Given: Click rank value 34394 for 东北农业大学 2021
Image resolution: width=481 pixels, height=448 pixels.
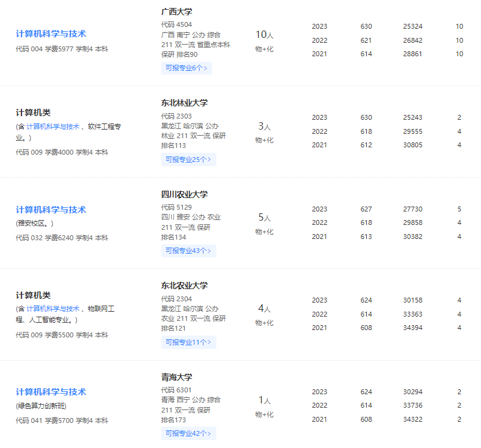Looking at the screenshot, I should (x=413, y=328).
